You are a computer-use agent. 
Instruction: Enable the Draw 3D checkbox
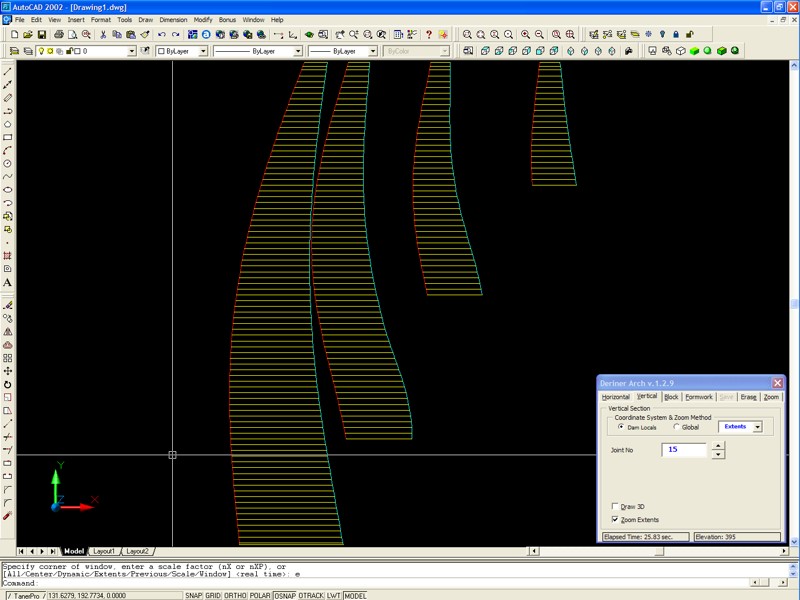[x=616, y=507]
